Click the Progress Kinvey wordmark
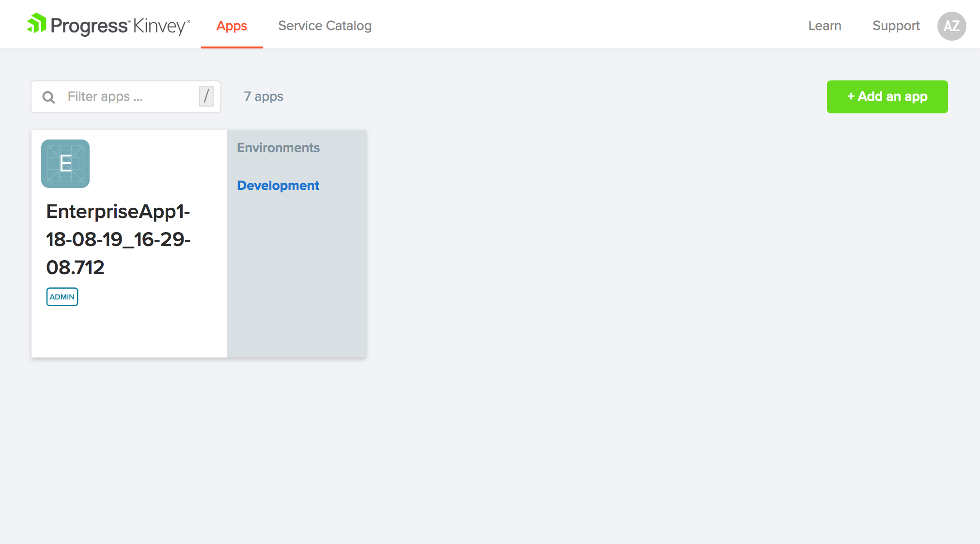 click(x=120, y=26)
